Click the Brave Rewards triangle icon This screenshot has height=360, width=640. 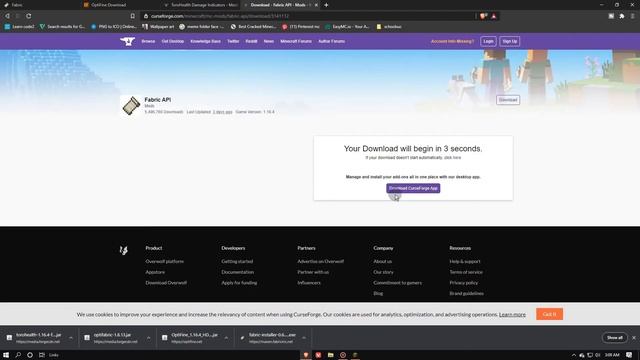(x=494, y=16)
